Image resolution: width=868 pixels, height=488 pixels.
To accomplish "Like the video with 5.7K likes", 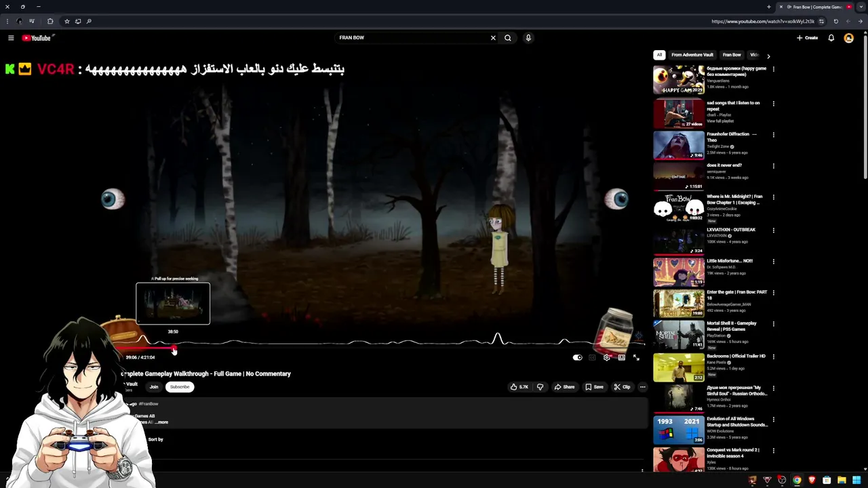I will click(x=519, y=387).
